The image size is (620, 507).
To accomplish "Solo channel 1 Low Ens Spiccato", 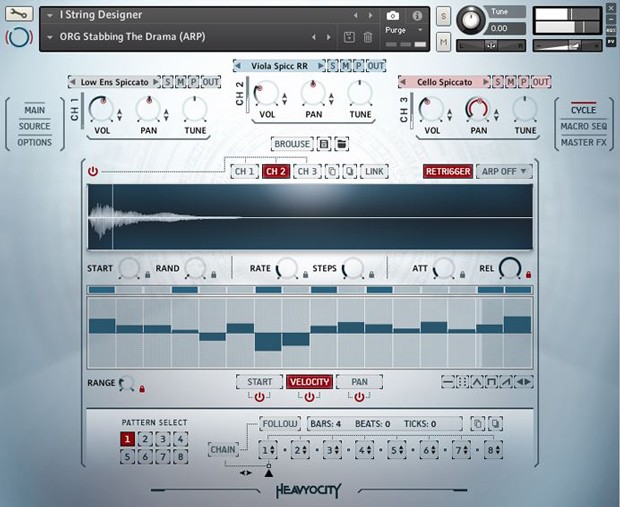I will click(168, 82).
